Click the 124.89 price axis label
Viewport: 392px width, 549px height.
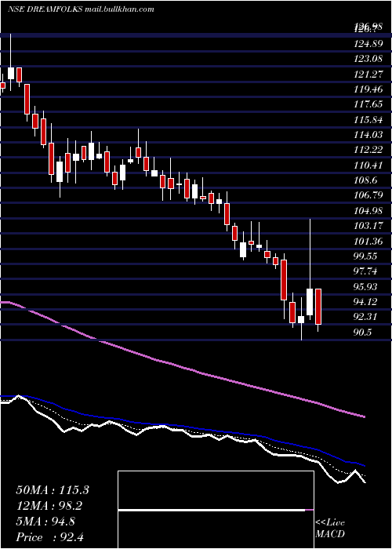click(x=368, y=44)
